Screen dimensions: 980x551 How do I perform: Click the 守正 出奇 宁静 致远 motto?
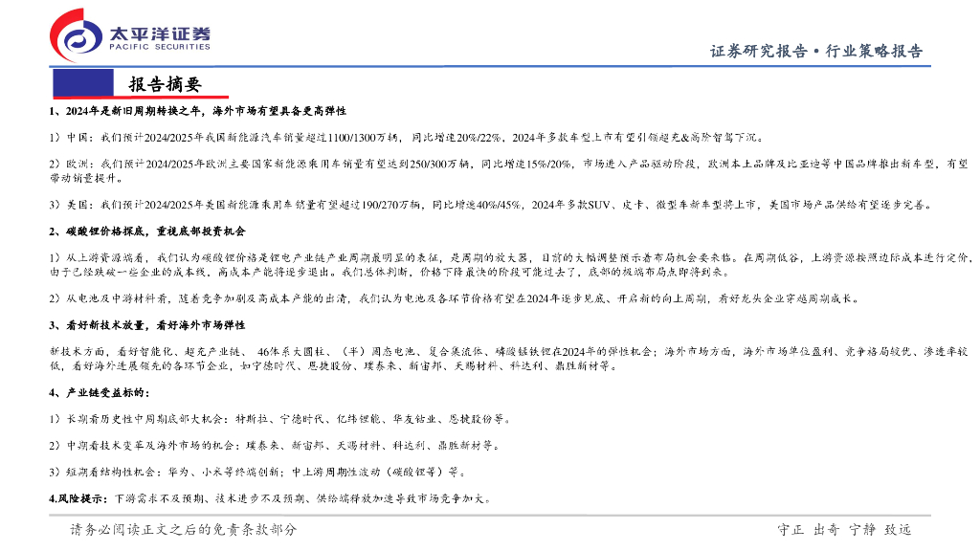coord(844,530)
